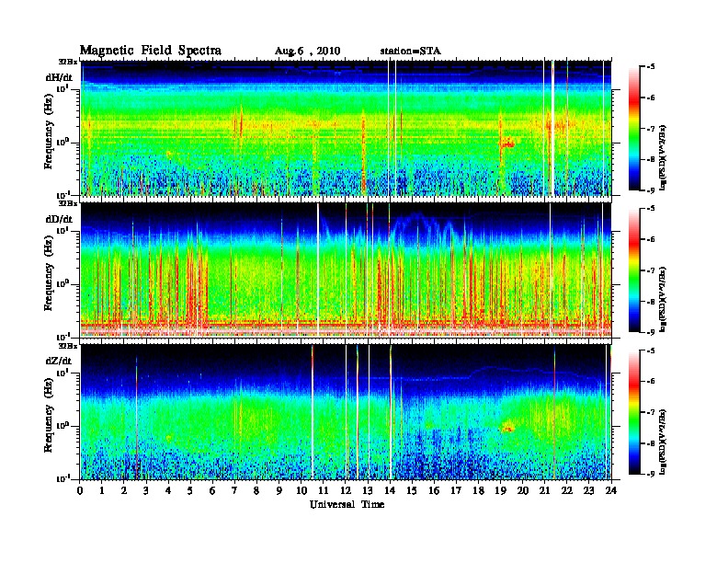Click the log(PSD) label beside dH/dt color bar
This screenshot has height=563, width=728.
663,157
